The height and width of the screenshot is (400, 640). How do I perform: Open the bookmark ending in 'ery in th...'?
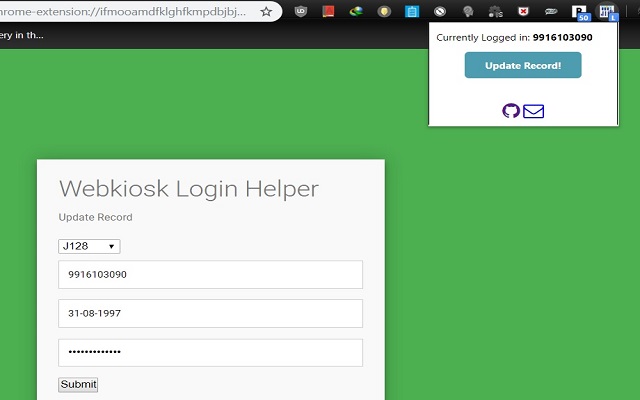click(x=22, y=36)
